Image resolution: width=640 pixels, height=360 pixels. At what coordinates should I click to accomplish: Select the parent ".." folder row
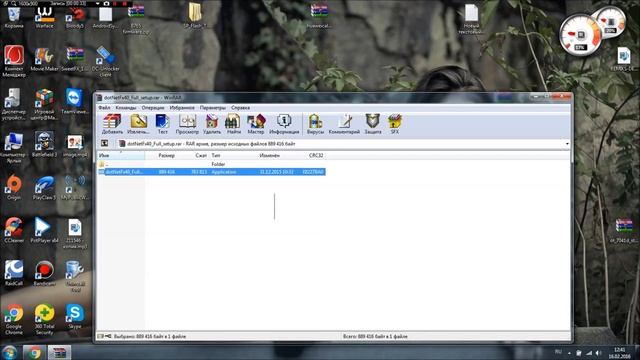tap(211, 164)
